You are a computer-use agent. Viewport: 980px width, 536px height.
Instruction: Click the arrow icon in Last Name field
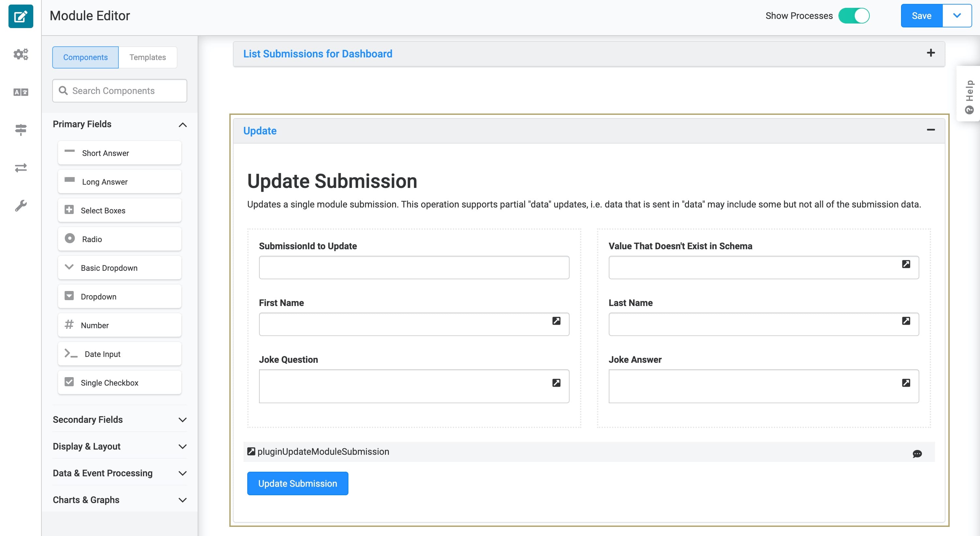[x=906, y=321]
